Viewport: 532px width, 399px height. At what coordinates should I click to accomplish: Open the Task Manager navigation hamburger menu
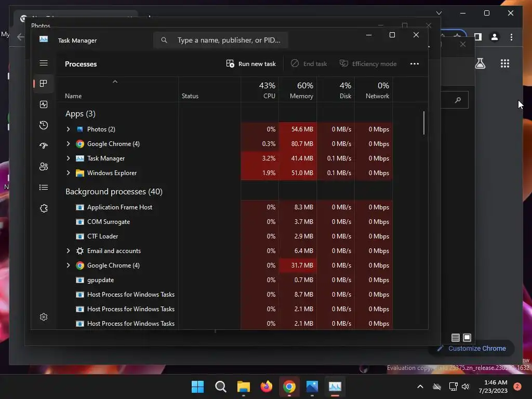click(44, 63)
